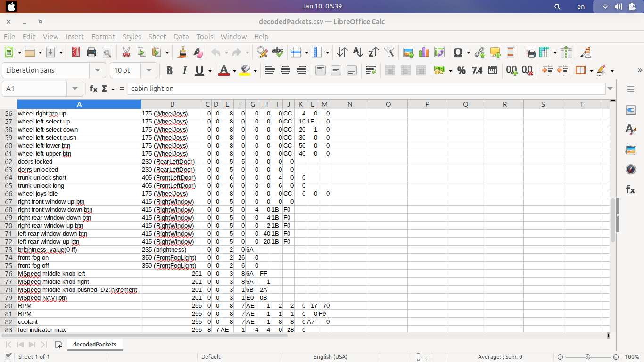Open the Data menu
The width and height of the screenshot is (644, 362).
[181, 37]
